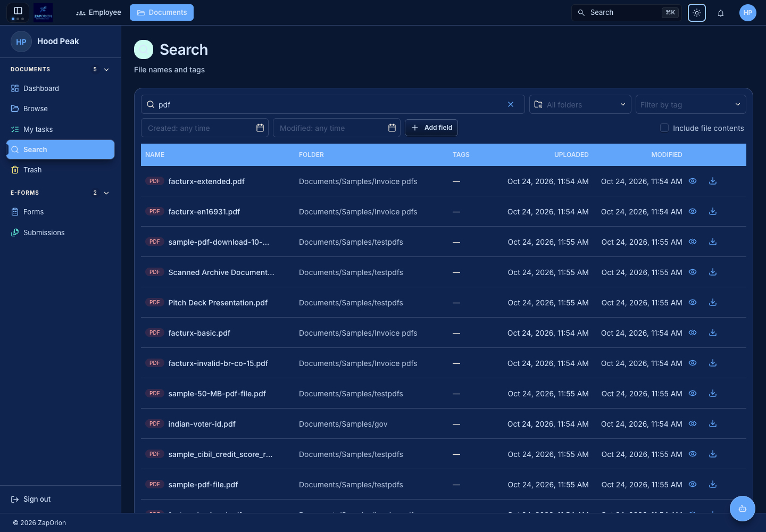Open the ZapOrion logo home

43,12
